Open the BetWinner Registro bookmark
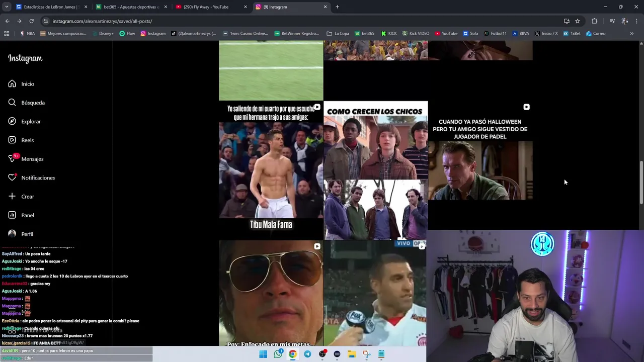 [297, 34]
